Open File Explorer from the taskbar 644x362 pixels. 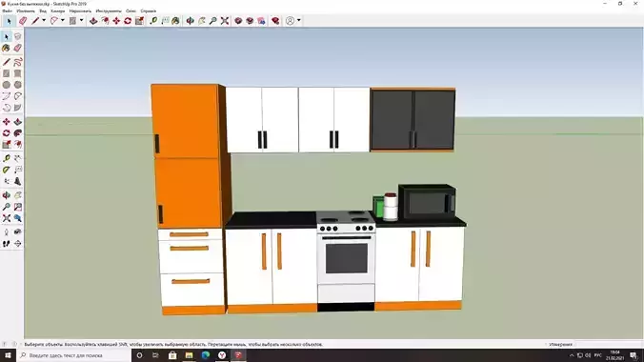pyautogui.click(x=189, y=355)
